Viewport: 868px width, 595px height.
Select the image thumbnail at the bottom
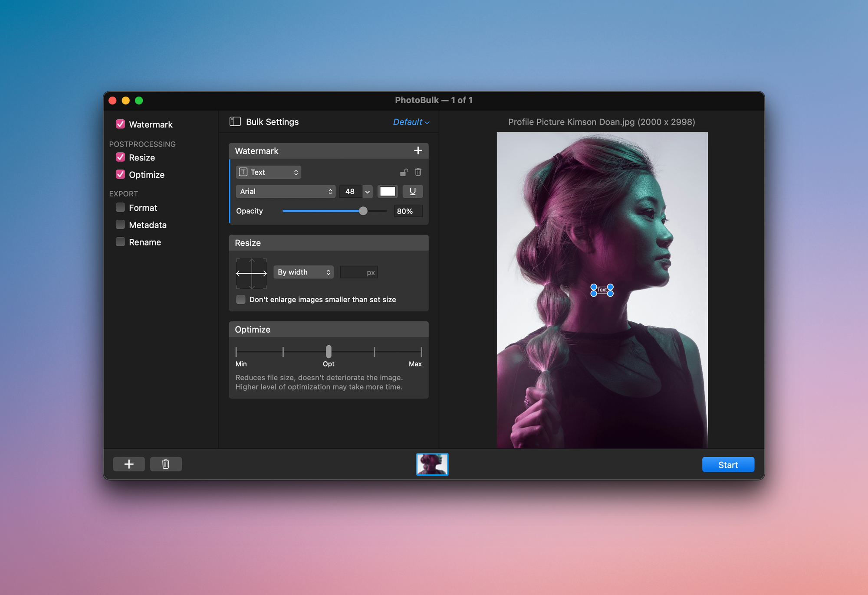click(432, 464)
